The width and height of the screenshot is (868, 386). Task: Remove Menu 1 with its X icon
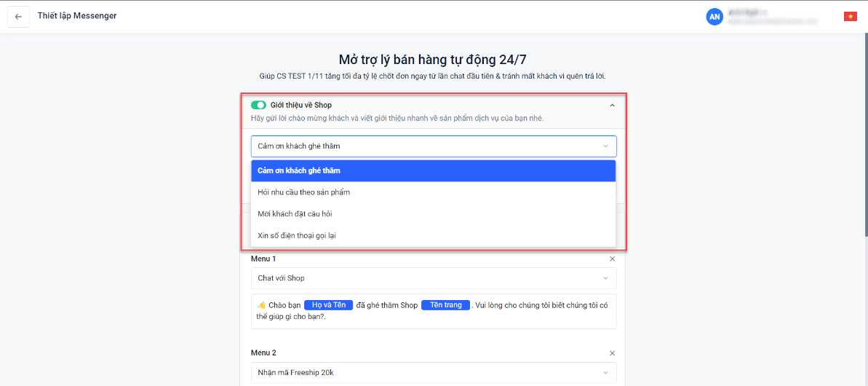(612, 259)
